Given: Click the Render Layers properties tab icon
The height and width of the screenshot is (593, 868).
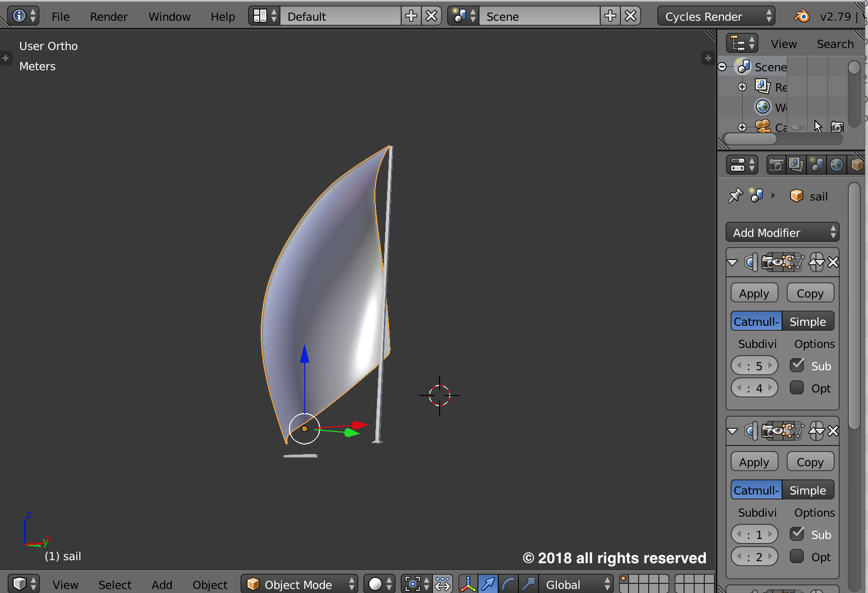Looking at the screenshot, I should (x=796, y=165).
